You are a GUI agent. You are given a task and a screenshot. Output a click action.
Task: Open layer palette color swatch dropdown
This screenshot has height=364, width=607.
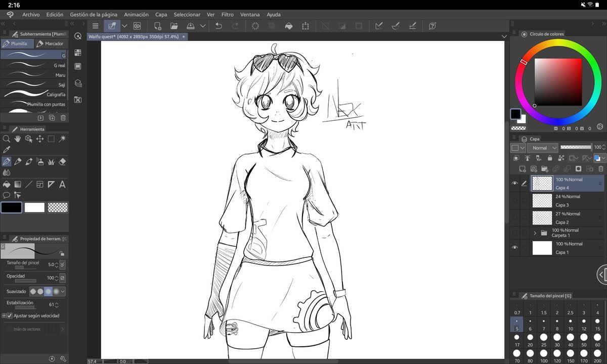[x=517, y=148]
